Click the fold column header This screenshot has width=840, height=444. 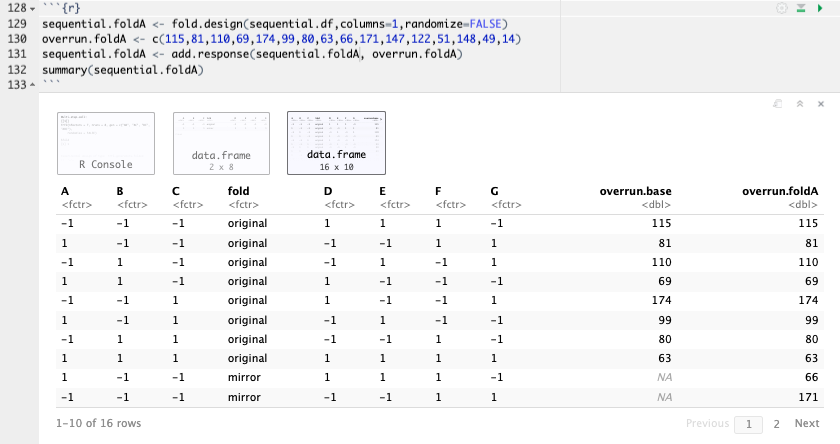[238, 190]
